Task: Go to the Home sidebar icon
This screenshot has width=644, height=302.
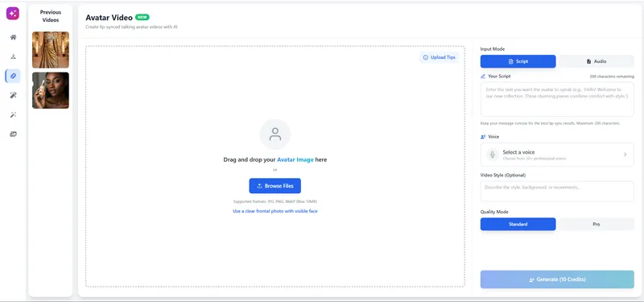Action: pos(13,37)
